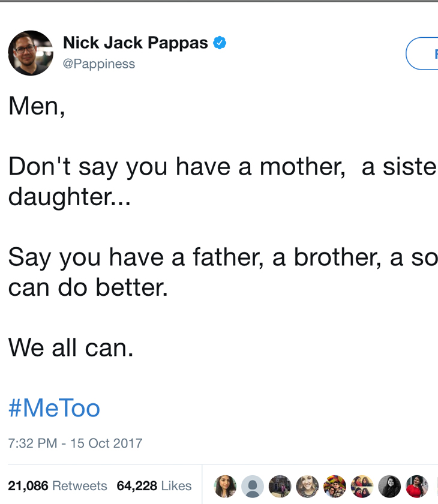Open the #MeToo hashtag
Viewport: 438px width, 504px height.
click(54, 408)
